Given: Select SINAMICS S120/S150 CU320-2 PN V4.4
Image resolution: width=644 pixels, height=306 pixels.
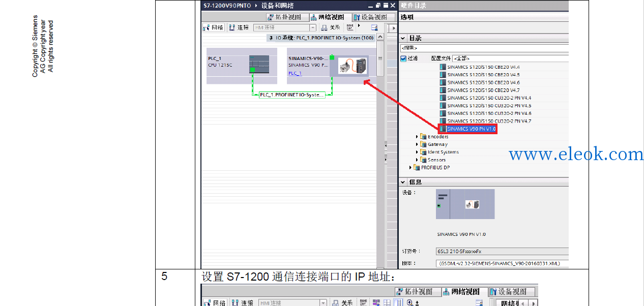Looking at the screenshot, I should (x=486, y=98).
